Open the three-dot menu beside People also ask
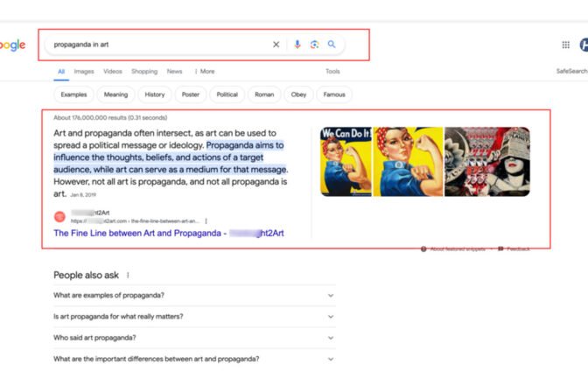The height and width of the screenshot is (392, 588). (x=129, y=275)
